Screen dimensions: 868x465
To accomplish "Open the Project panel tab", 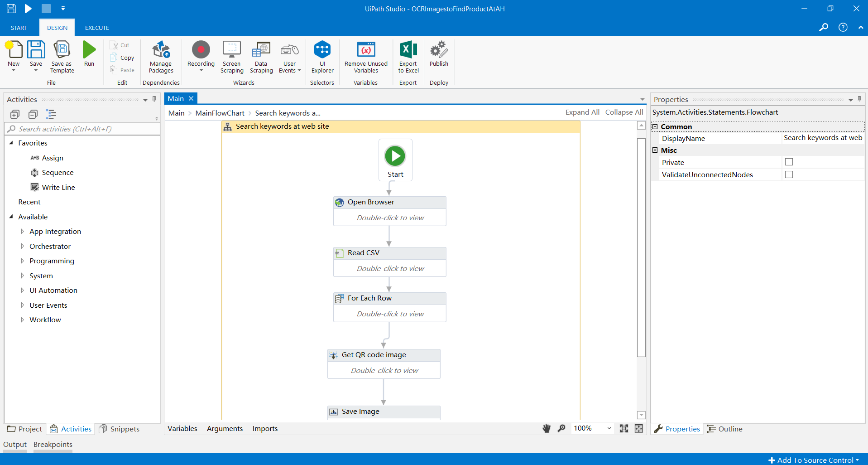I will [24, 429].
